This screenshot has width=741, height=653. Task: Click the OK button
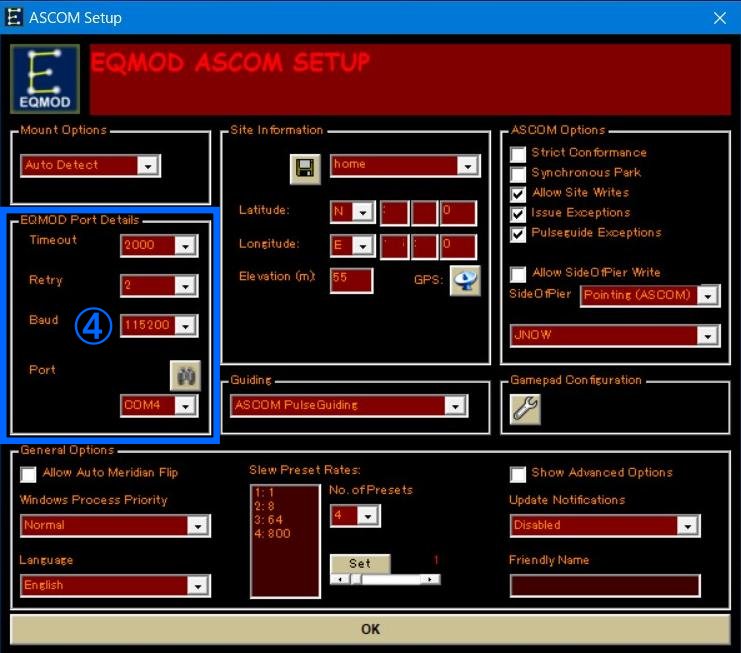pos(370,629)
